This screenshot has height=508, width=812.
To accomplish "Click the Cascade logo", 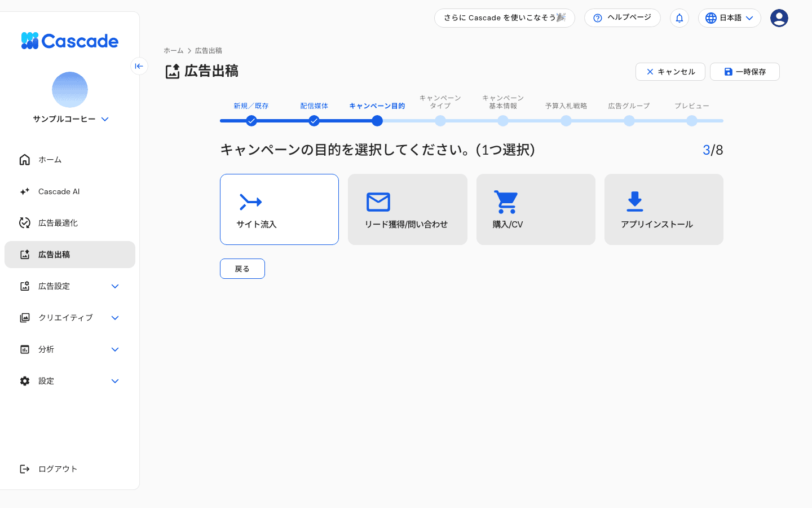I will [69, 41].
